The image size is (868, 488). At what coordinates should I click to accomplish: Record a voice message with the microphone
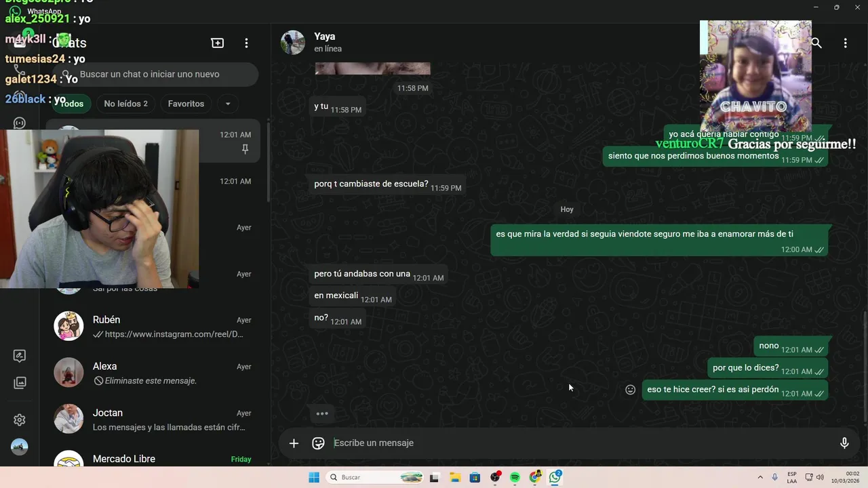pos(844,443)
